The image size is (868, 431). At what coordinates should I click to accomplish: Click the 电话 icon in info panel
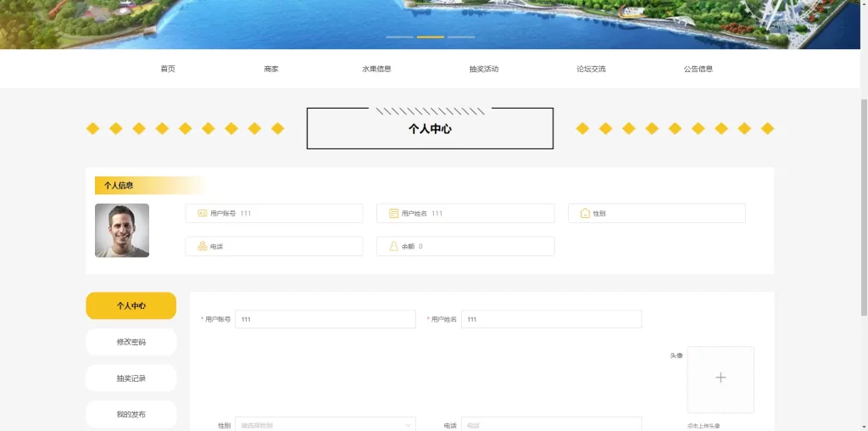202,247
